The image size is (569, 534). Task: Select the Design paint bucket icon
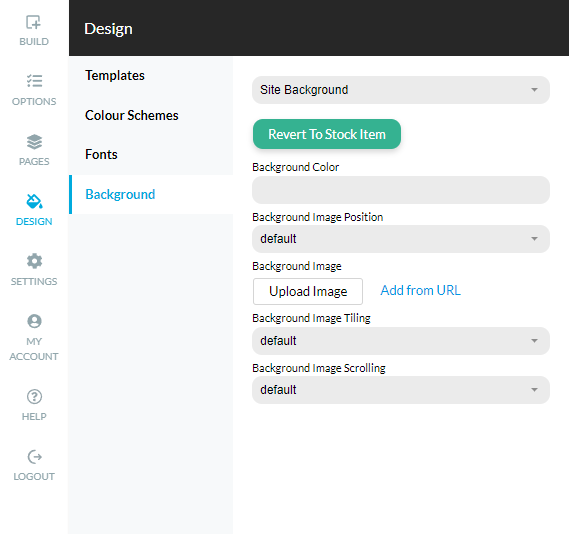point(34,201)
